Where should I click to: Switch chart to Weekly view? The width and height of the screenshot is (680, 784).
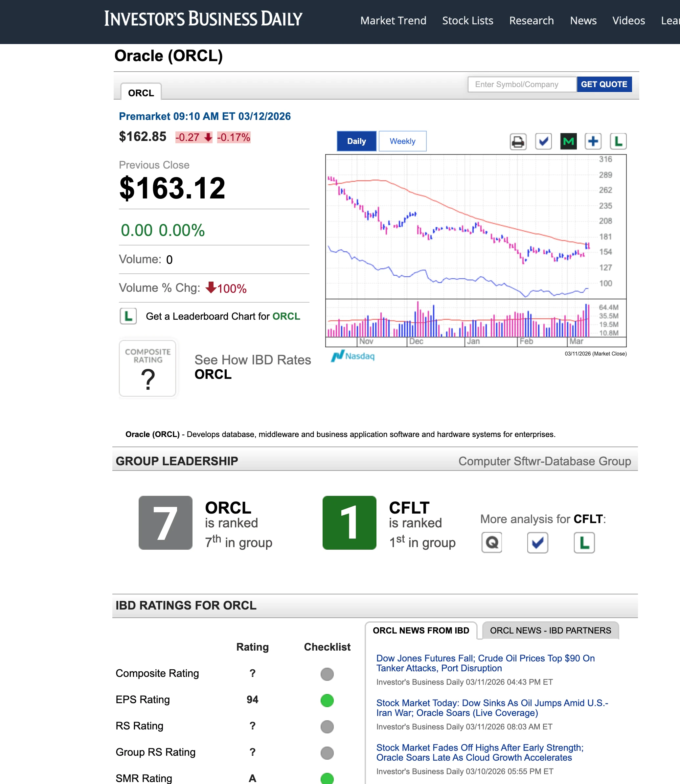point(402,141)
